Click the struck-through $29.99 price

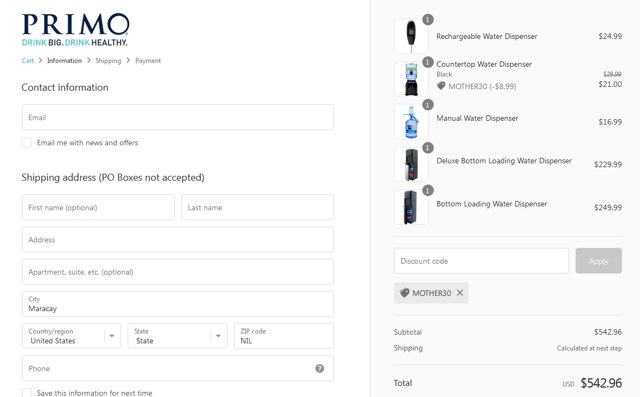tap(612, 74)
